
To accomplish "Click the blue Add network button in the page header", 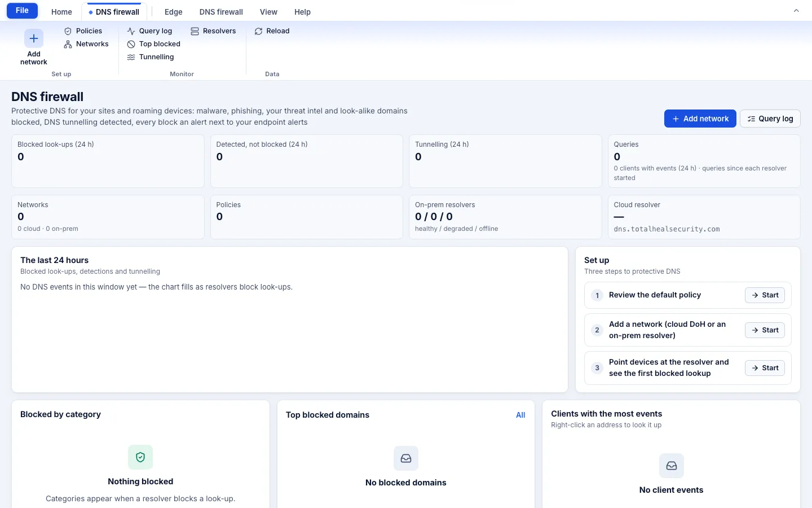I will point(700,119).
